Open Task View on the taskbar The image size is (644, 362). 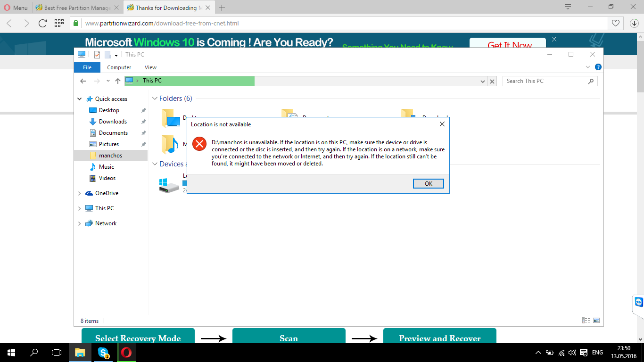pyautogui.click(x=57, y=353)
